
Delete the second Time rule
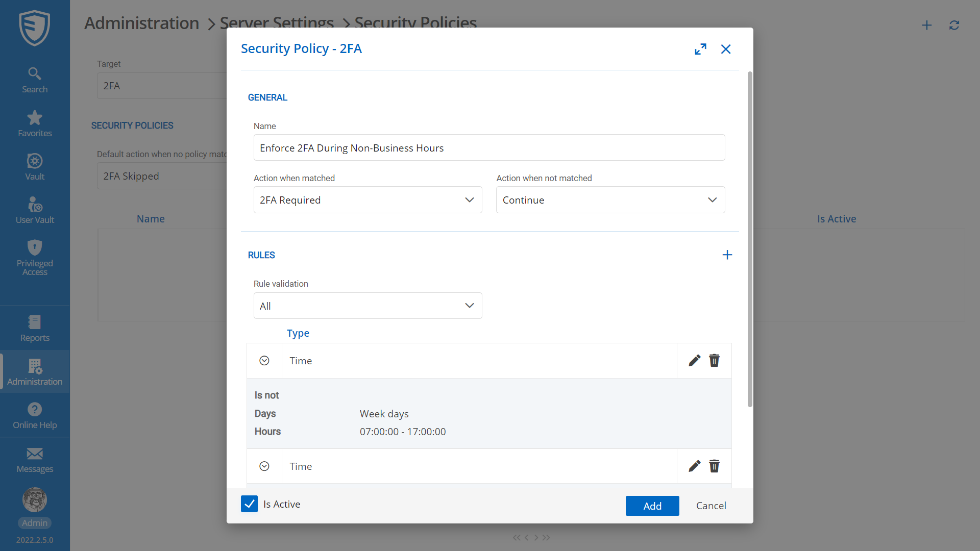[x=714, y=466]
